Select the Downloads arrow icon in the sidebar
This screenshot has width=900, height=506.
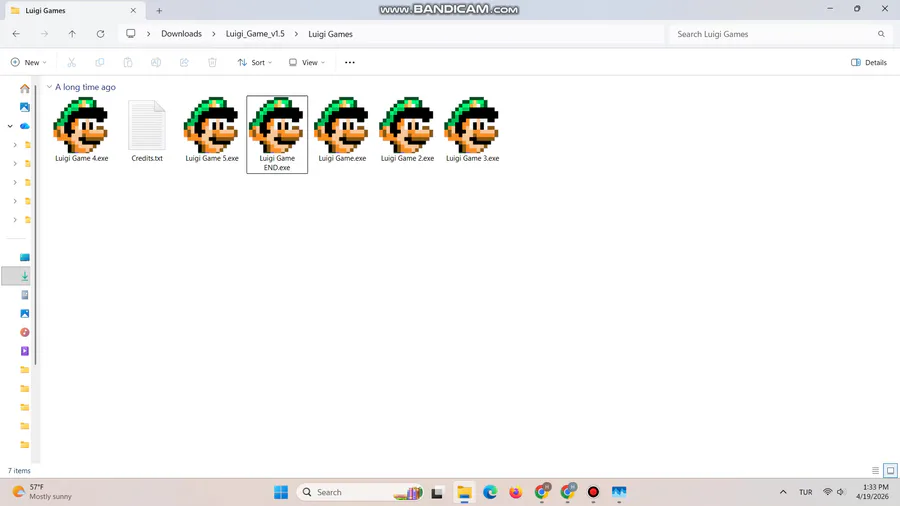pyautogui.click(x=25, y=276)
